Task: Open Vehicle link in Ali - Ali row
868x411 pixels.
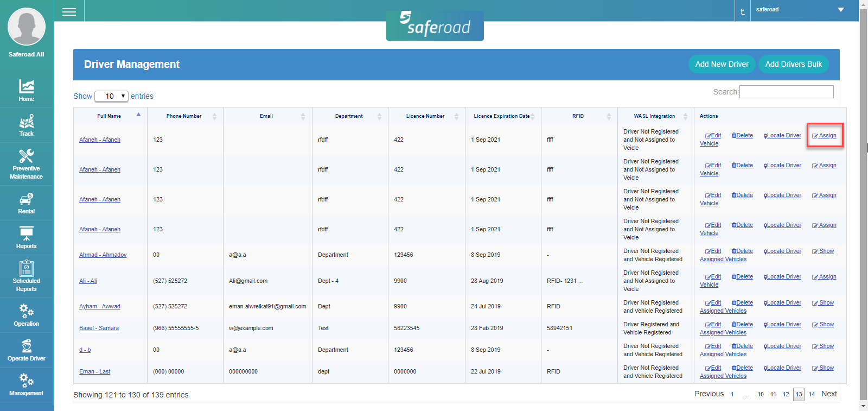Action: click(709, 284)
